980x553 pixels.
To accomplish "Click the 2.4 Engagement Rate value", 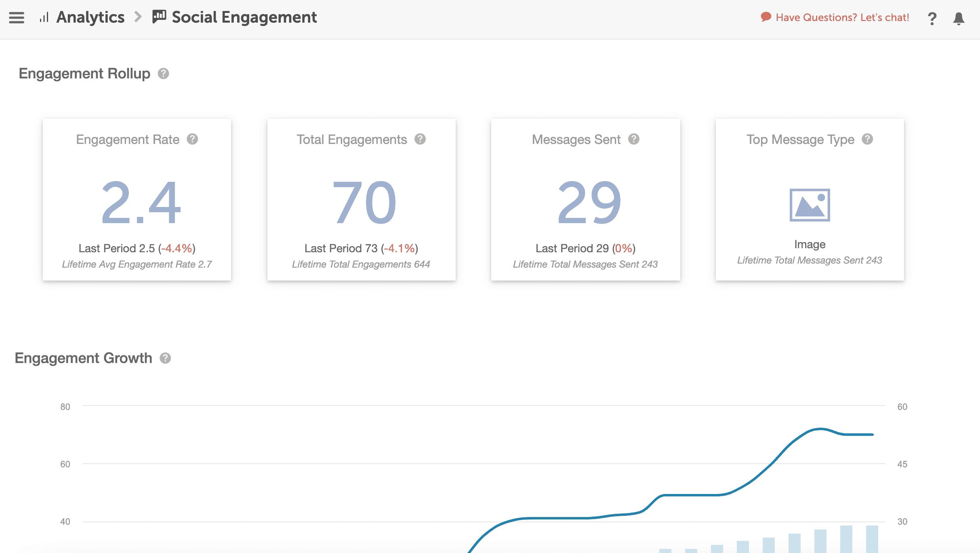I will pyautogui.click(x=141, y=202).
